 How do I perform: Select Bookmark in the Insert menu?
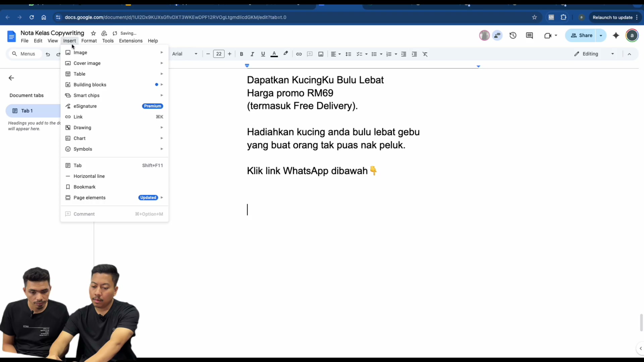tap(114, 187)
